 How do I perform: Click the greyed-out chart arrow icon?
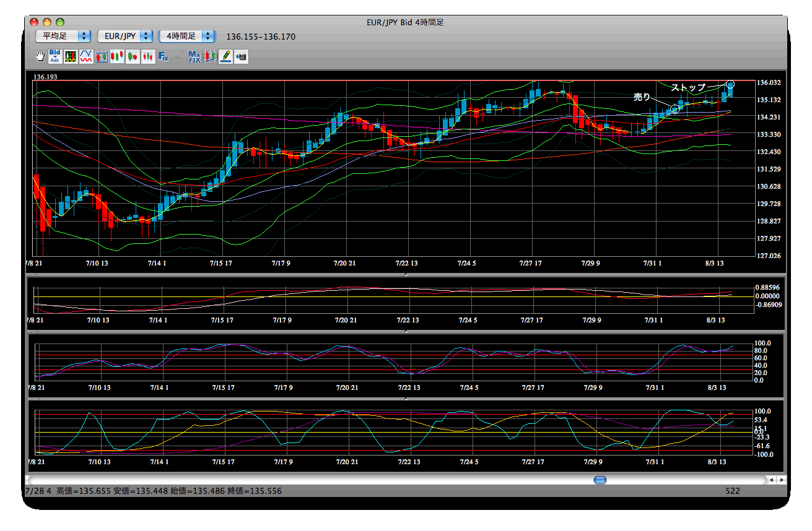[178, 57]
